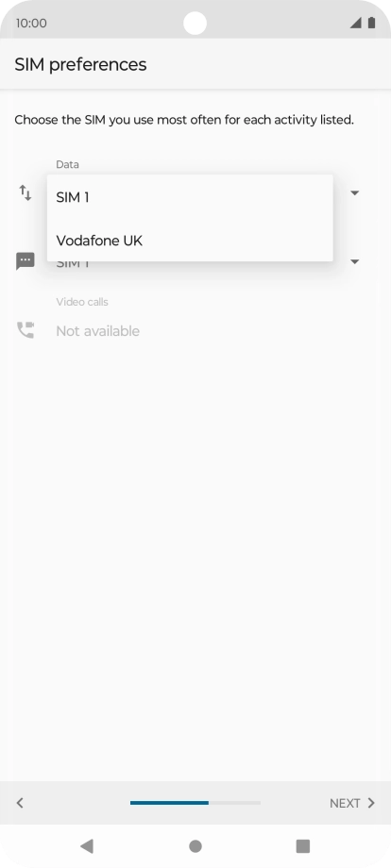
Task: Tap the NEXT button
Action: [x=352, y=803]
